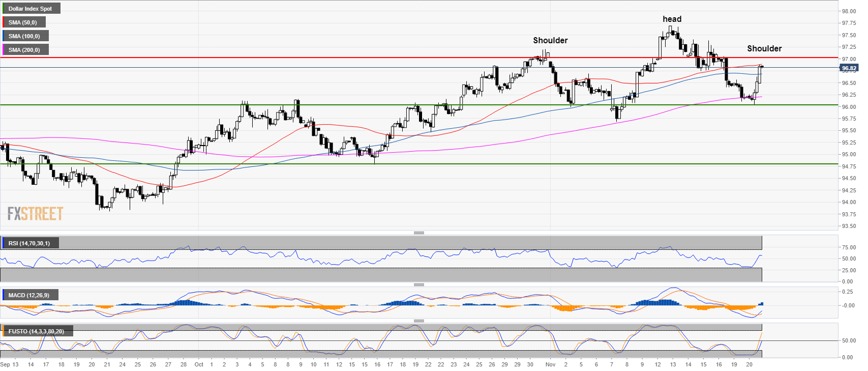Open the RSI (14,70,30,1) indicator label

coord(29,243)
